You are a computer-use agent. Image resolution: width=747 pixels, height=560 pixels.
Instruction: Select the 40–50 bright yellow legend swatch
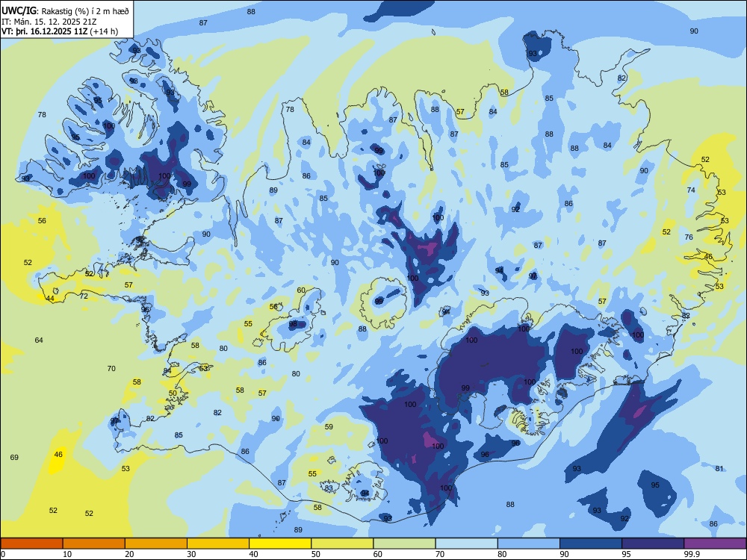pyautogui.click(x=280, y=544)
